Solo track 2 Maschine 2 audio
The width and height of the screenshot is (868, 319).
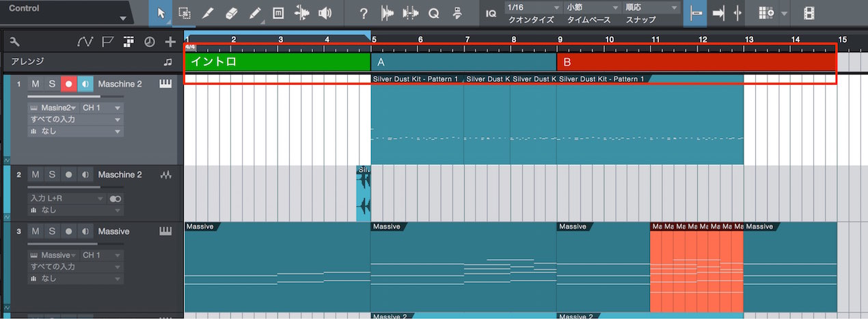coord(52,175)
